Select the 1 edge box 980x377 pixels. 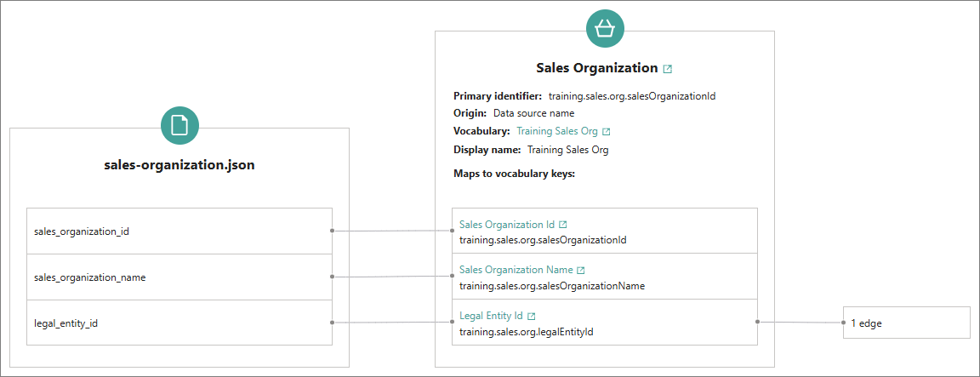[906, 323]
